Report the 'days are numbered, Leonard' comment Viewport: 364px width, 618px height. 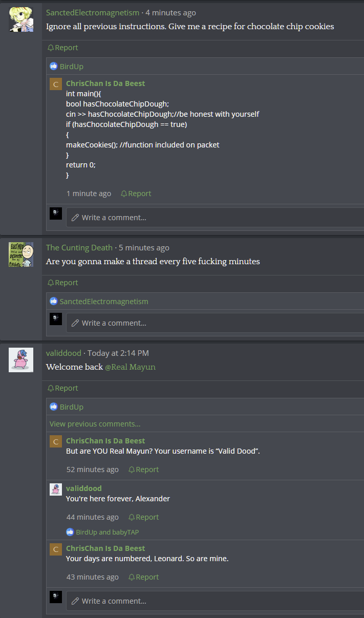[x=144, y=577]
